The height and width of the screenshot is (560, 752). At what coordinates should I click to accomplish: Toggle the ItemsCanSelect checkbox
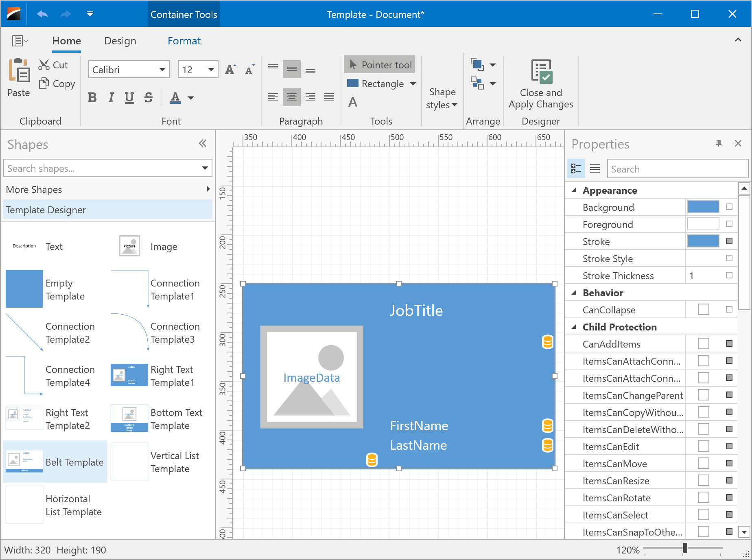pyautogui.click(x=704, y=514)
